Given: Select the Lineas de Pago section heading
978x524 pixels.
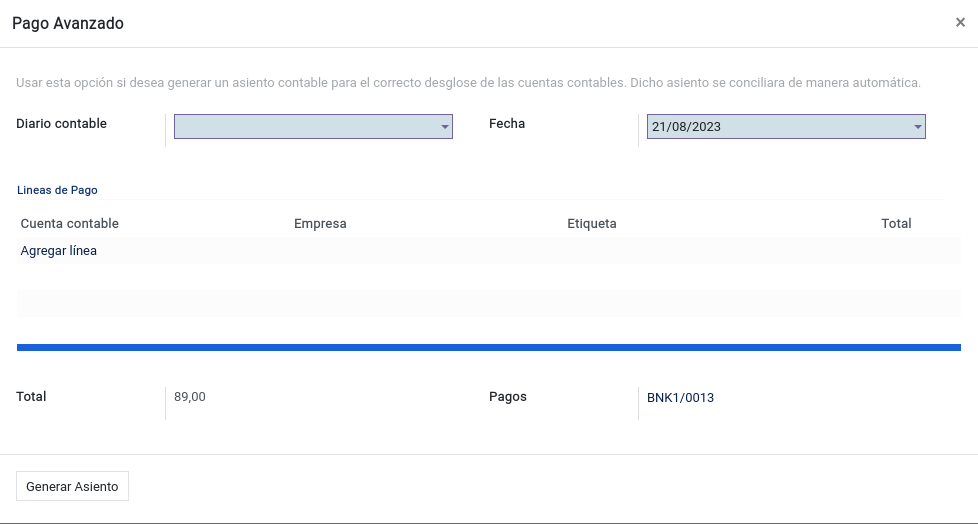Looking at the screenshot, I should (57, 190).
